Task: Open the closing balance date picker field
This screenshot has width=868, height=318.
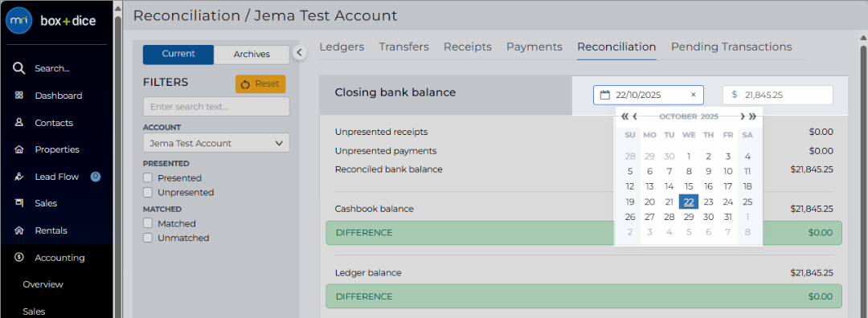Action: pyautogui.click(x=649, y=95)
